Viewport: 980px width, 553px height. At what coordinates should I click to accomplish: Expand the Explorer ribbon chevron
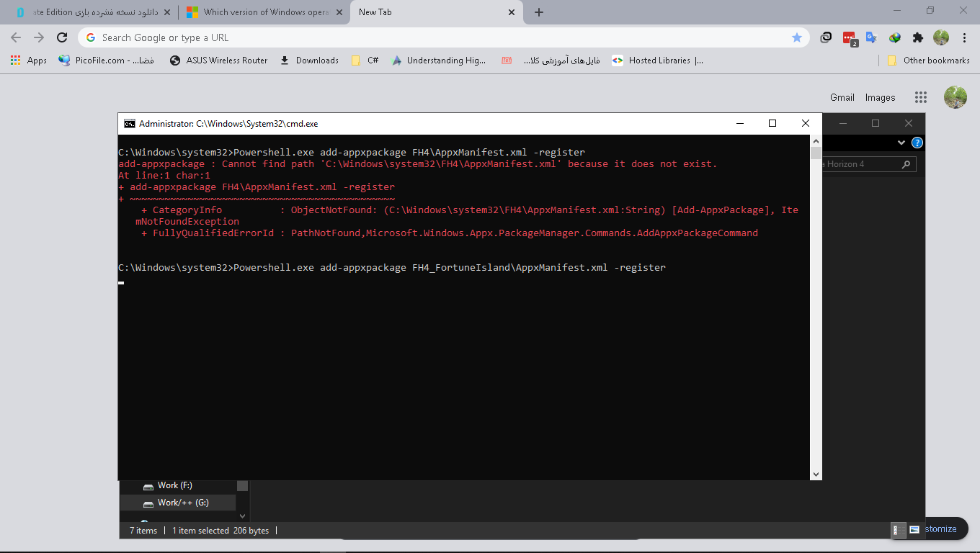point(901,143)
